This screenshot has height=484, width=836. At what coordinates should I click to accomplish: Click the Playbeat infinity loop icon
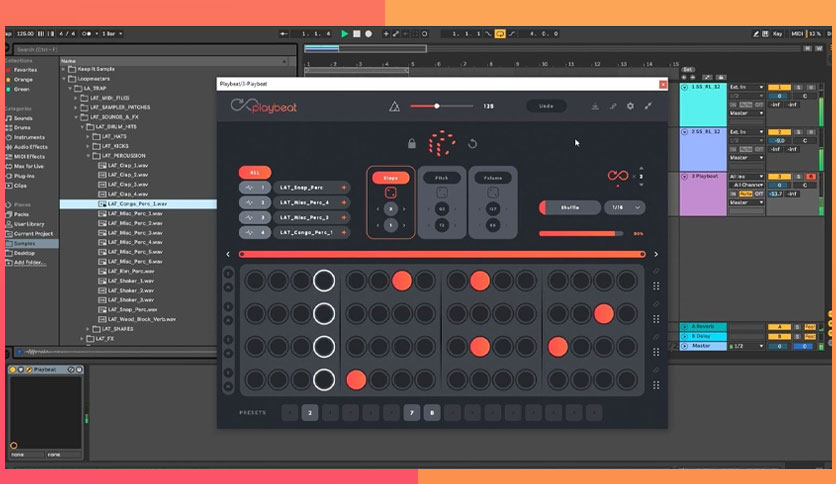[617, 175]
